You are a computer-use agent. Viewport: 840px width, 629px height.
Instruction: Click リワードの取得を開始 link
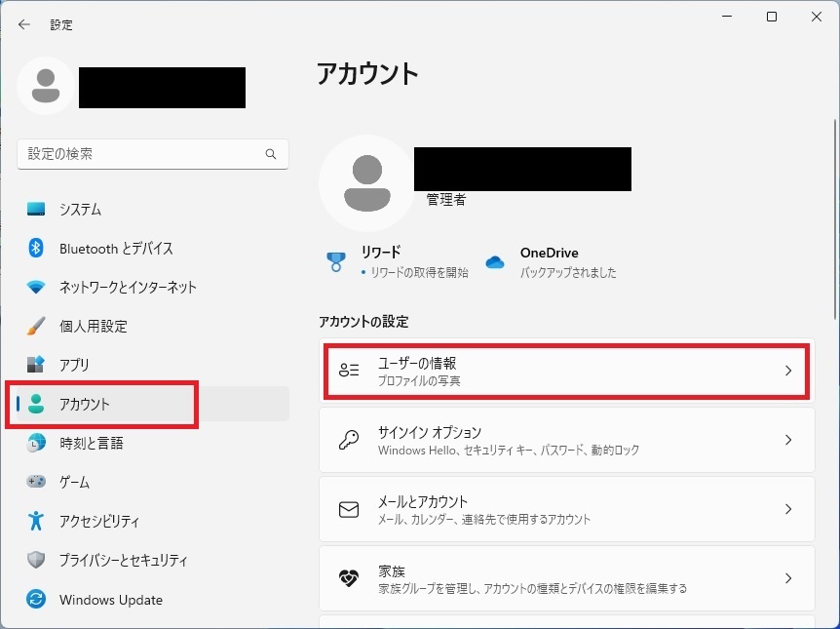pyautogui.click(x=419, y=272)
